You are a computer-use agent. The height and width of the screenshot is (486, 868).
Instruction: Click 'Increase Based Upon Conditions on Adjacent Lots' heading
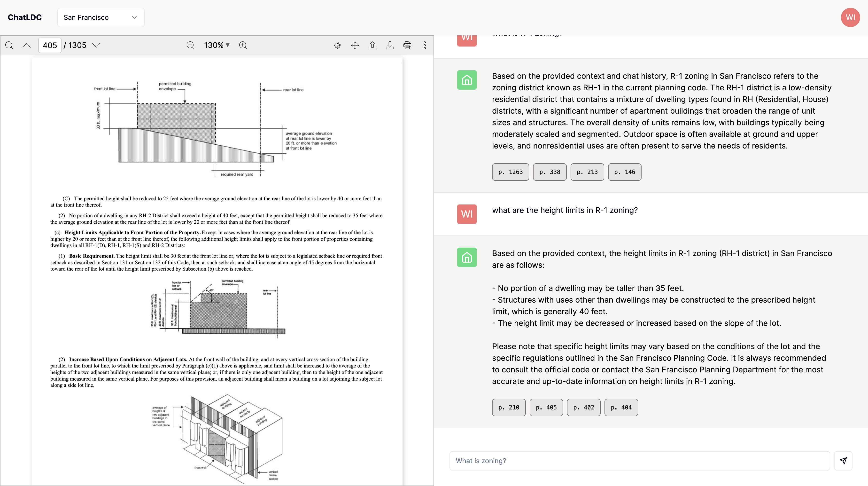tap(128, 359)
